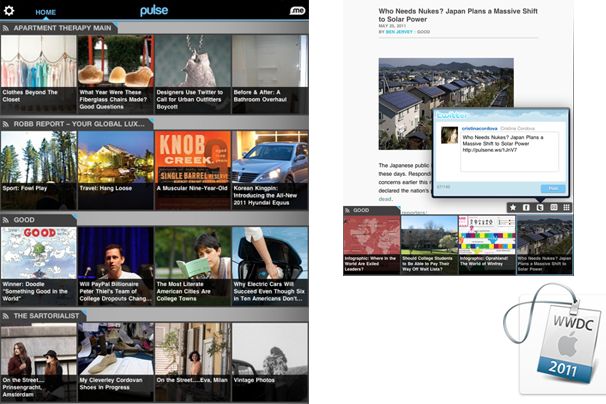Open the 'Should College Students' wait lists story
Image resolution: width=606 pixels, height=404 pixels.
429,245
